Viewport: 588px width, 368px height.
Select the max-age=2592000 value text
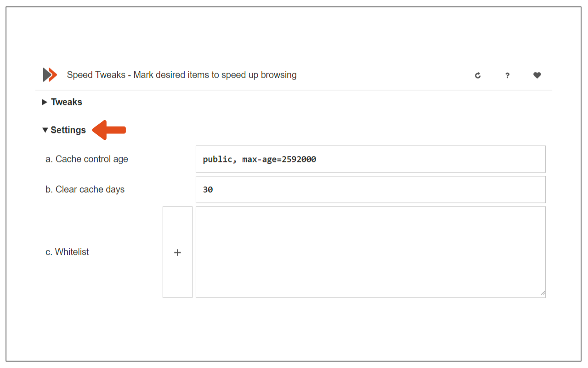coord(279,160)
